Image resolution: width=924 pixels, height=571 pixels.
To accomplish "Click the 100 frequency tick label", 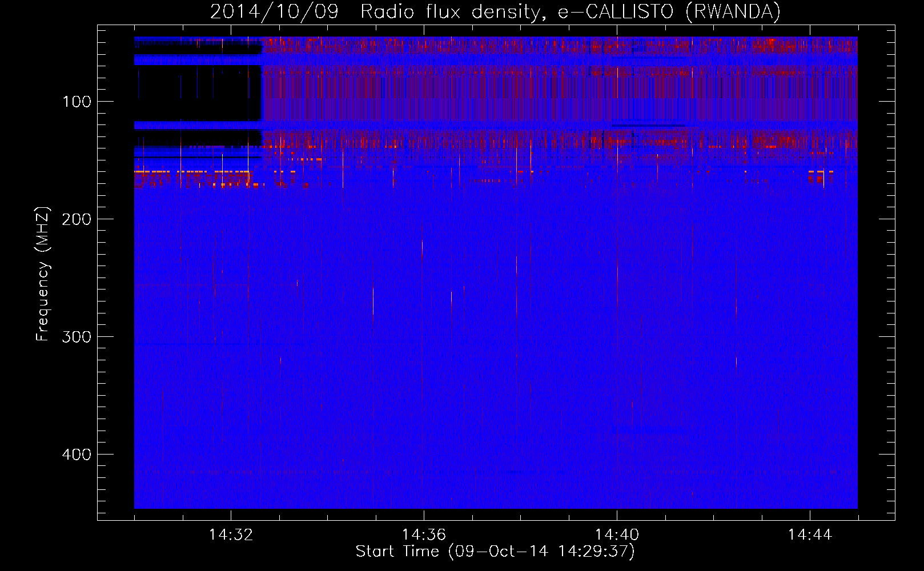I will (77, 102).
